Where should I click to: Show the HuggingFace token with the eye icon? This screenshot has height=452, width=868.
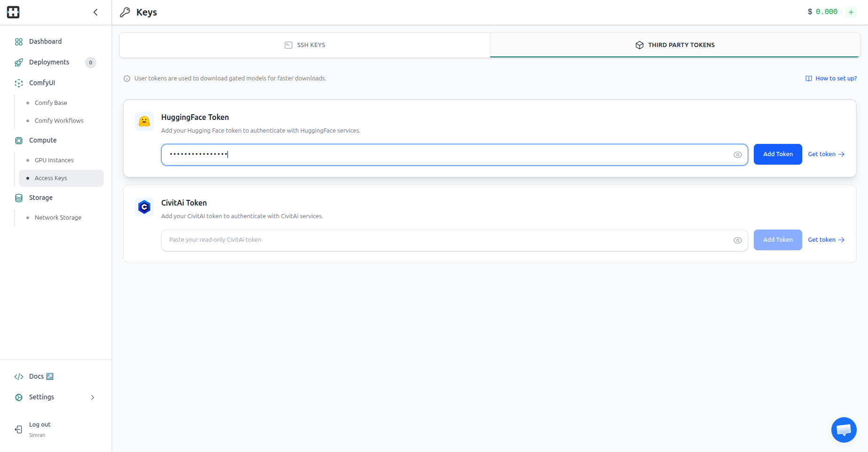click(738, 155)
